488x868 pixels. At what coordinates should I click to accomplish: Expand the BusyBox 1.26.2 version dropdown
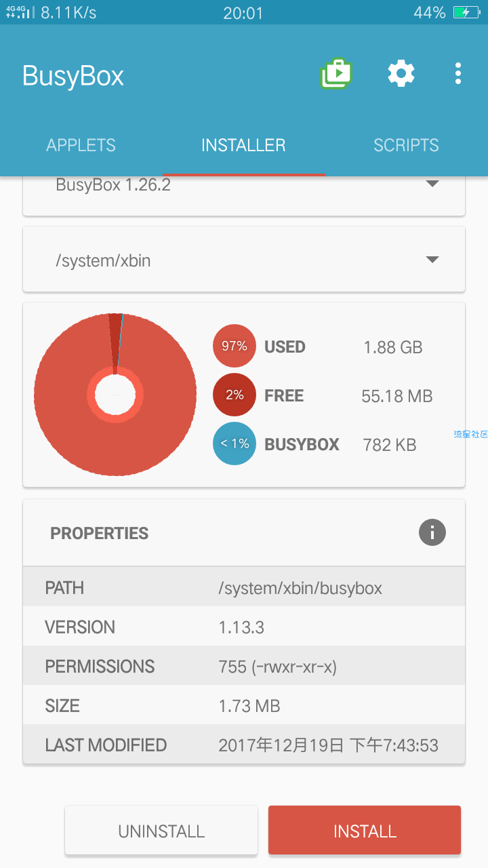244,195
